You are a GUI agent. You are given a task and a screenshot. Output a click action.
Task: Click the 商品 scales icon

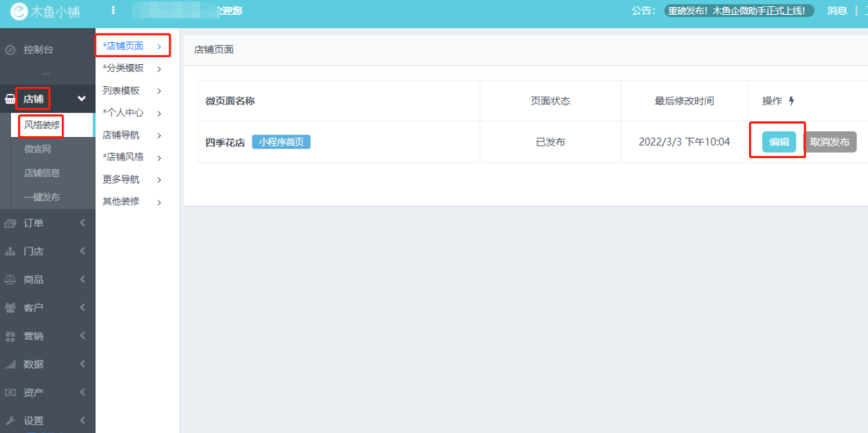[x=10, y=280]
